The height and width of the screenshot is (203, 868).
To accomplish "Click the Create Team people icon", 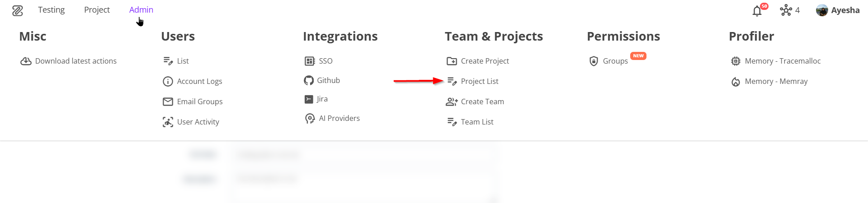I will (452, 102).
